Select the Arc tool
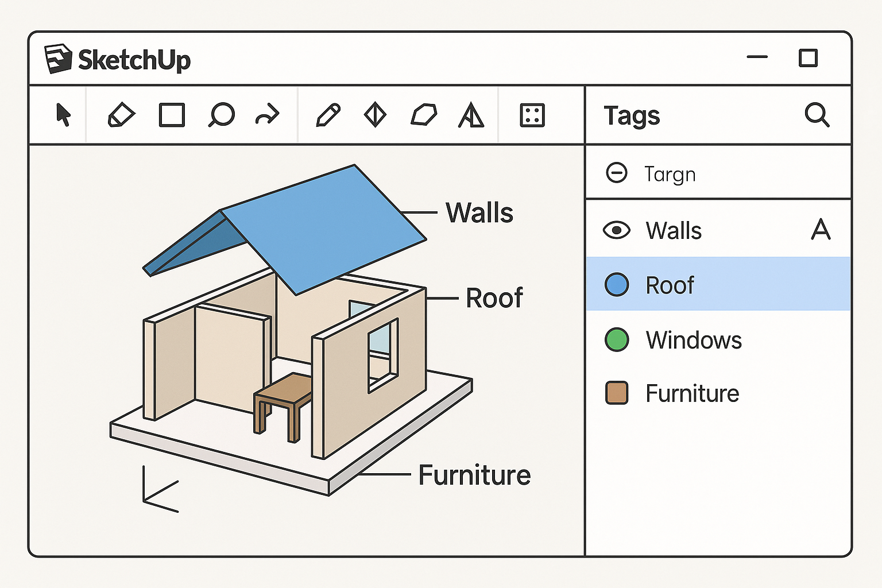Screen dimensions: 882x588 pos(268,115)
